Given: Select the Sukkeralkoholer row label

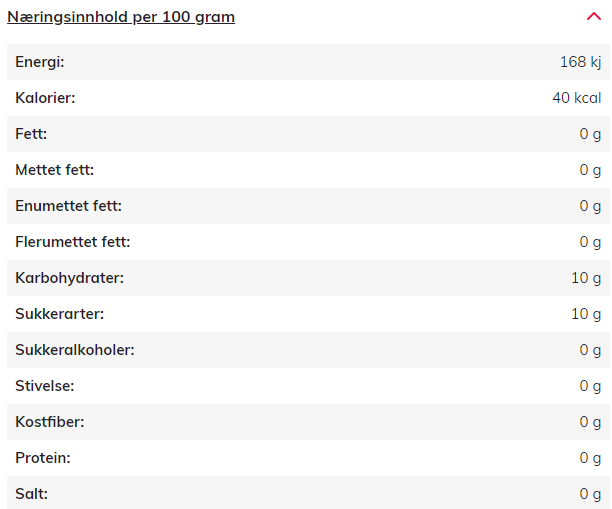Looking at the screenshot, I should [x=75, y=350].
